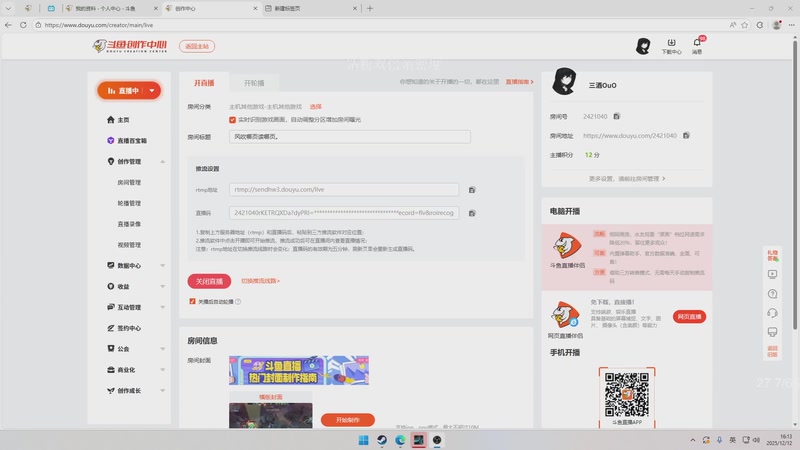Click the 网页直播伴侣 icon

point(565,314)
